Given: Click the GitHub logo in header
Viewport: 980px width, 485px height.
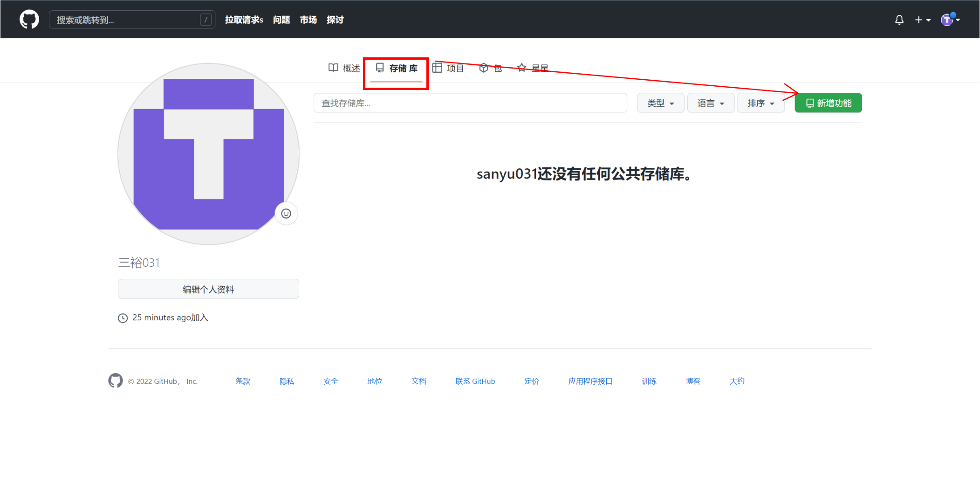Looking at the screenshot, I should click(x=29, y=20).
